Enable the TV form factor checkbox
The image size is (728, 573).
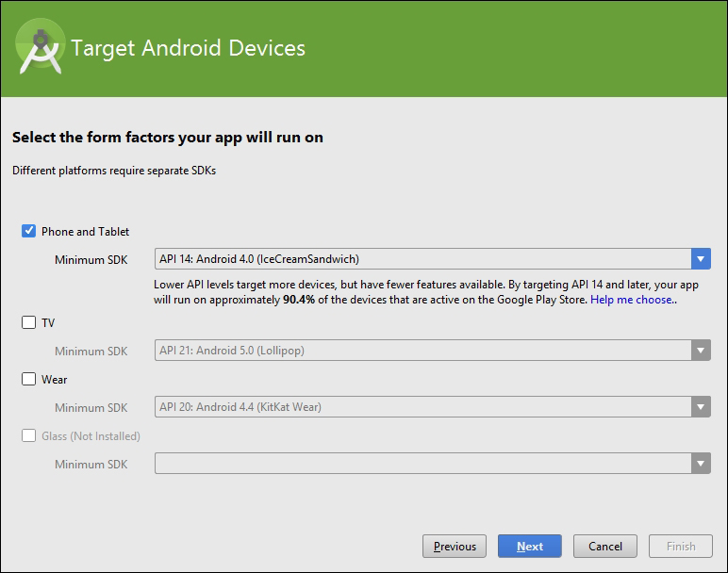click(29, 322)
